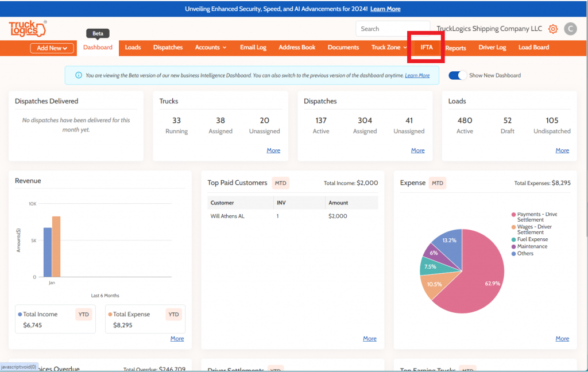The image size is (588, 372).
Task: Open the IFTA tab
Action: click(427, 48)
